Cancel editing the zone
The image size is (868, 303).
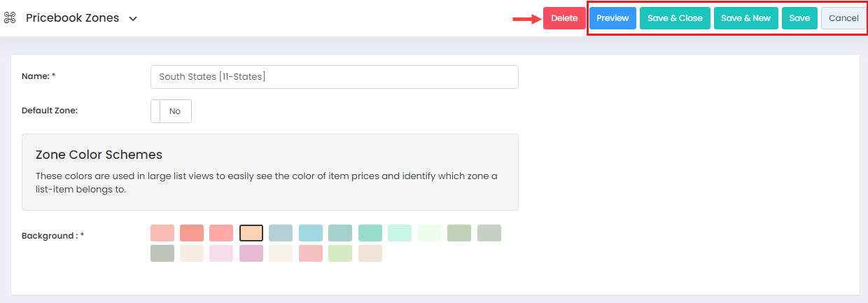[843, 18]
